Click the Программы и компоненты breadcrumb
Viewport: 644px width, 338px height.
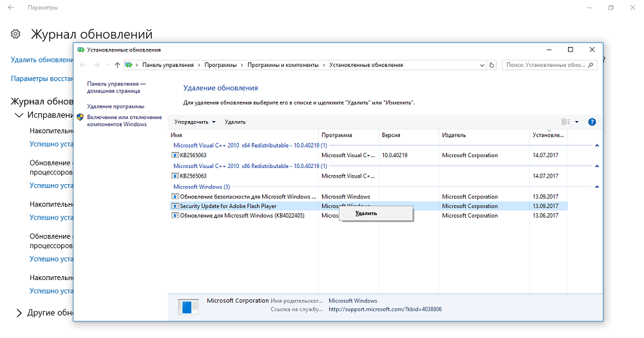pyautogui.click(x=283, y=65)
